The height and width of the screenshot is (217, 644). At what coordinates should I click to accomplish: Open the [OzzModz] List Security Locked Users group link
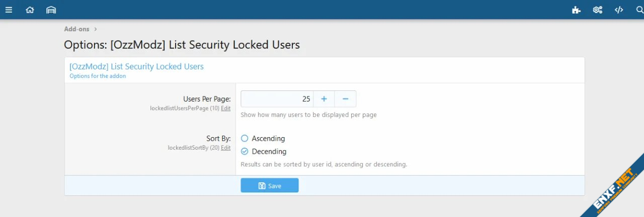coord(136,66)
